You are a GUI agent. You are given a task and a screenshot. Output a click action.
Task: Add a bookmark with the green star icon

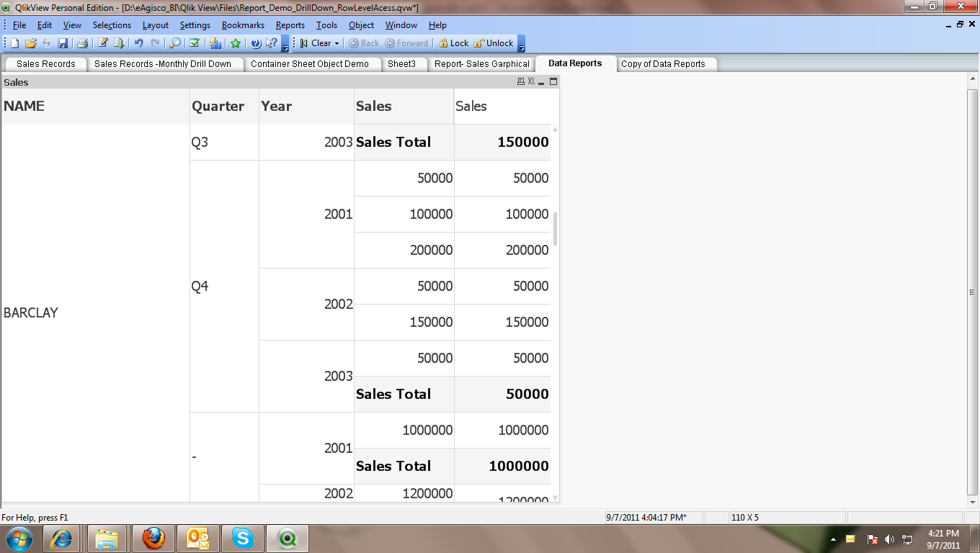pyautogui.click(x=236, y=43)
